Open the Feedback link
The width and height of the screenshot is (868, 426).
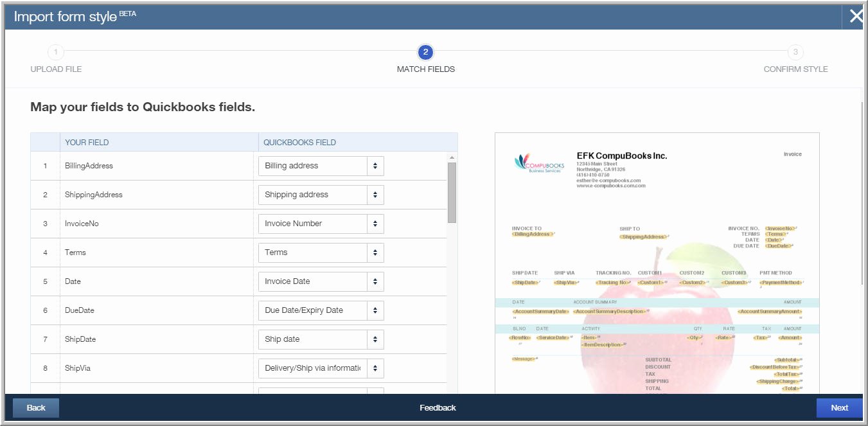click(438, 408)
